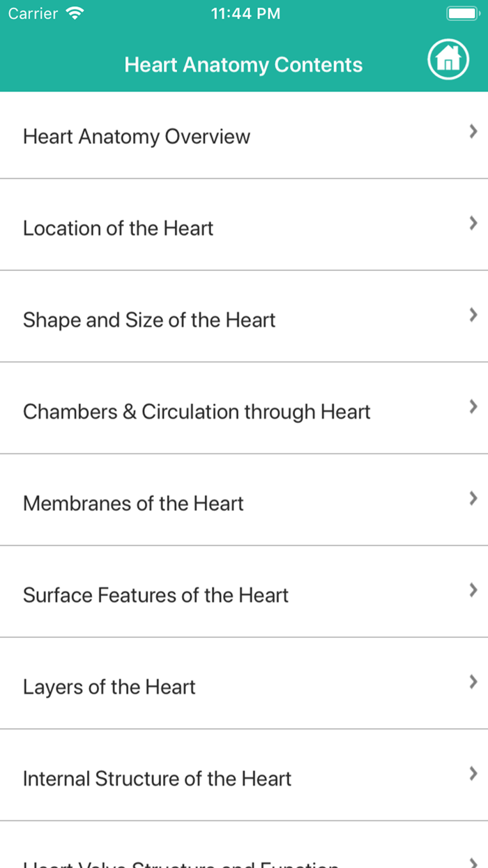Tap the battery indicator in status bar

[460, 12]
